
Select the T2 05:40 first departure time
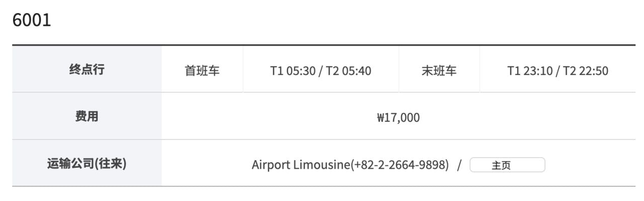point(349,71)
